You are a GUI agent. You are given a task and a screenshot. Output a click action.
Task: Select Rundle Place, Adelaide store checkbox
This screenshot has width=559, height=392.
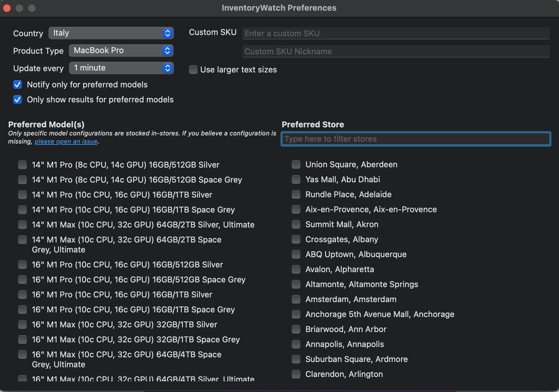296,194
